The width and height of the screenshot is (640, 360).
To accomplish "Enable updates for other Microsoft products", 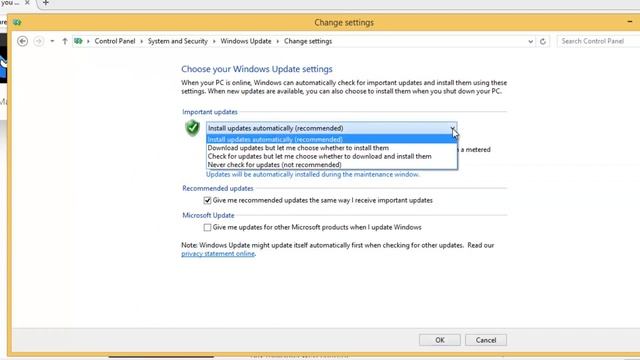I will [x=207, y=227].
